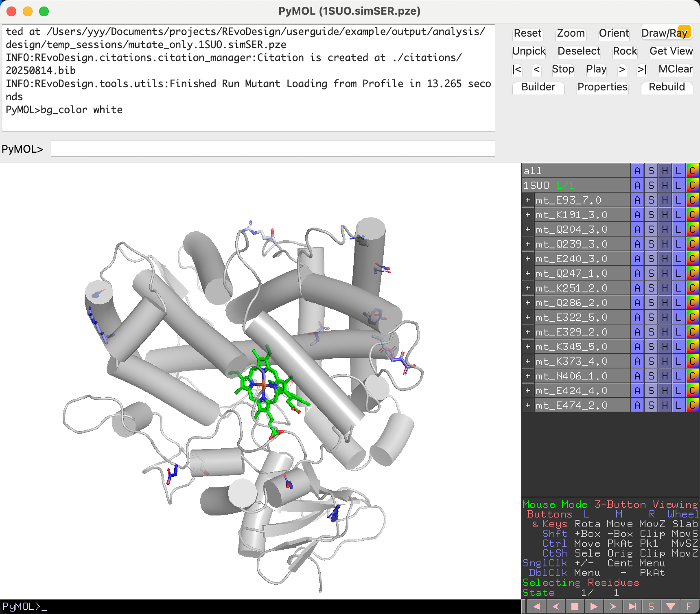Viewport: 700px width, 614px height.
Task: Jump to last frame in bottom playback bar
Action: [x=632, y=606]
